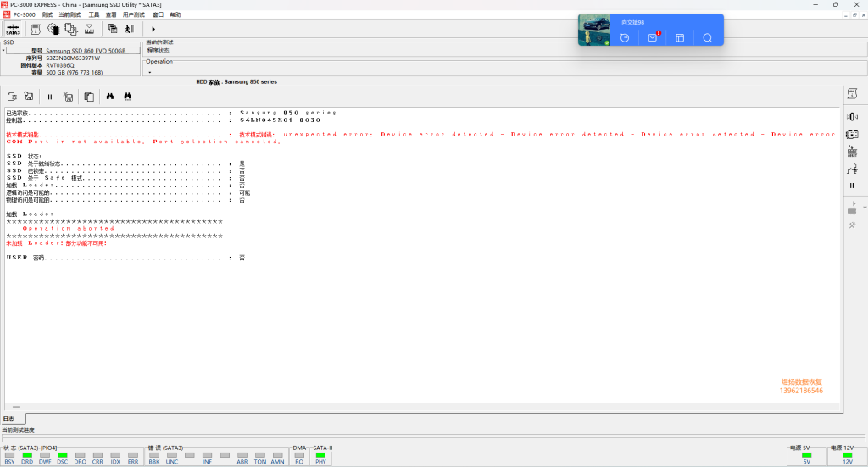Click the 5V power indicator

(807, 459)
